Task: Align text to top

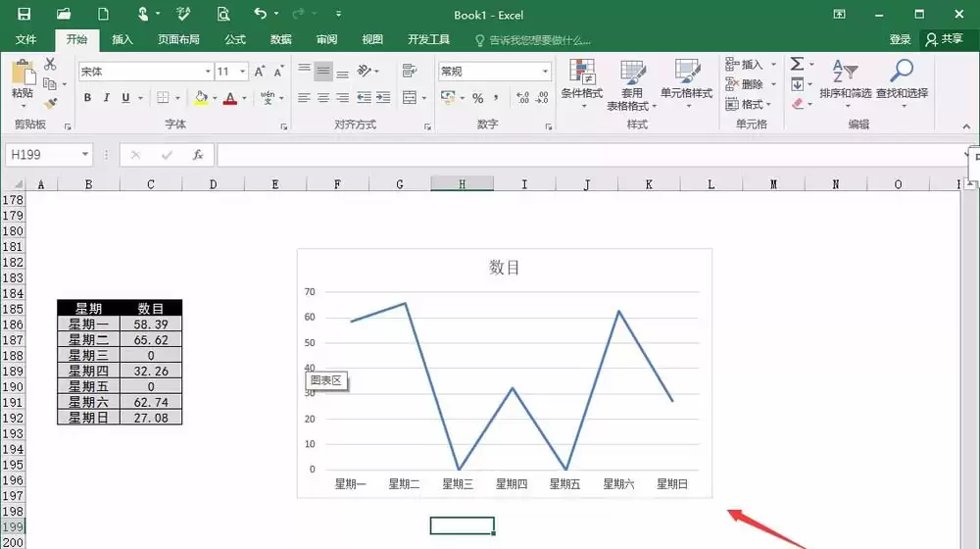Action: tap(305, 71)
